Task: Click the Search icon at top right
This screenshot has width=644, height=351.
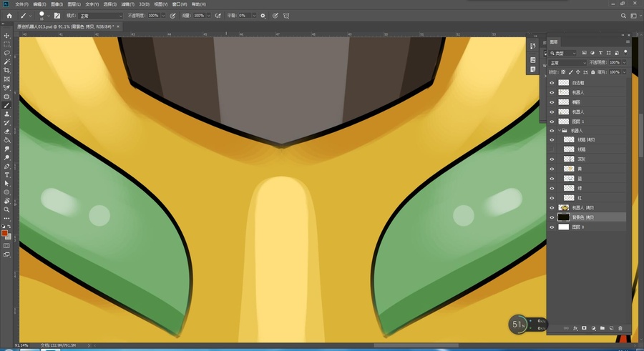Action: pyautogui.click(x=623, y=16)
